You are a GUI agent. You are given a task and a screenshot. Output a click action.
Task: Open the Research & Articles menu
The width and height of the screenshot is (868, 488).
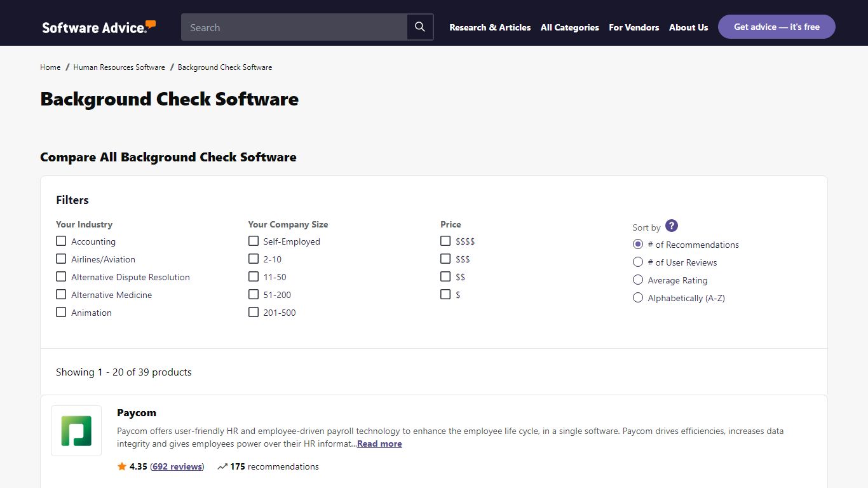click(490, 27)
